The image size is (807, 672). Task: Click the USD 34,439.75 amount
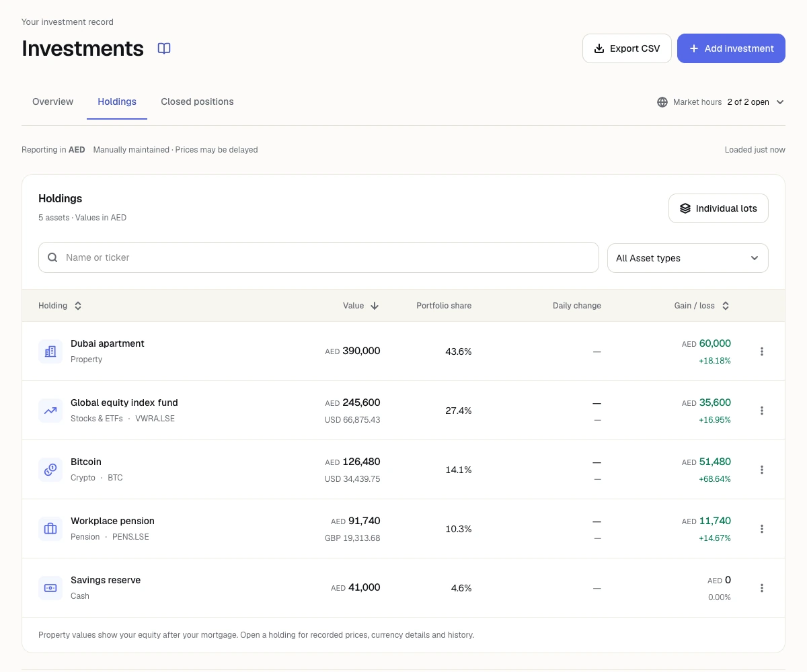tap(352, 479)
